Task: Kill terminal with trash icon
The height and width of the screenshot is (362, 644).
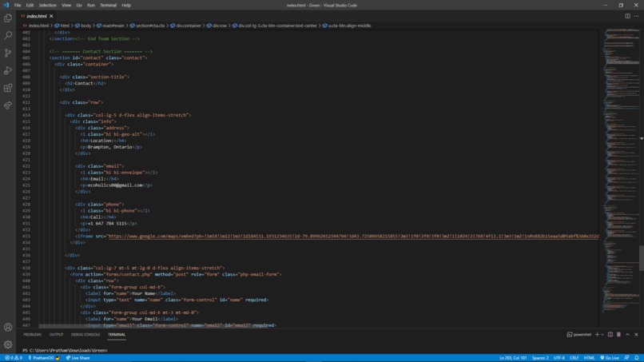Action: [618, 335]
